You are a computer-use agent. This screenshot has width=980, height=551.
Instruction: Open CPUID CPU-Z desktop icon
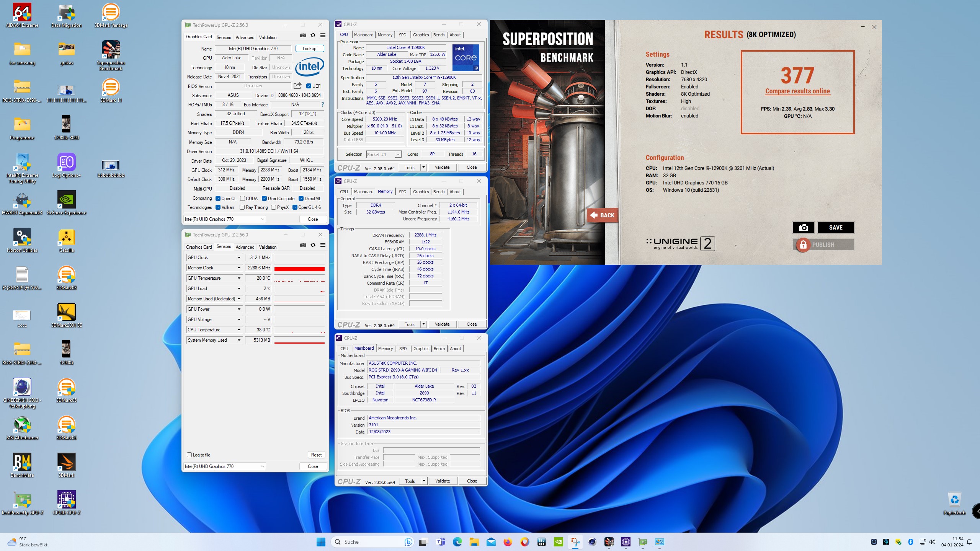(x=67, y=503)
